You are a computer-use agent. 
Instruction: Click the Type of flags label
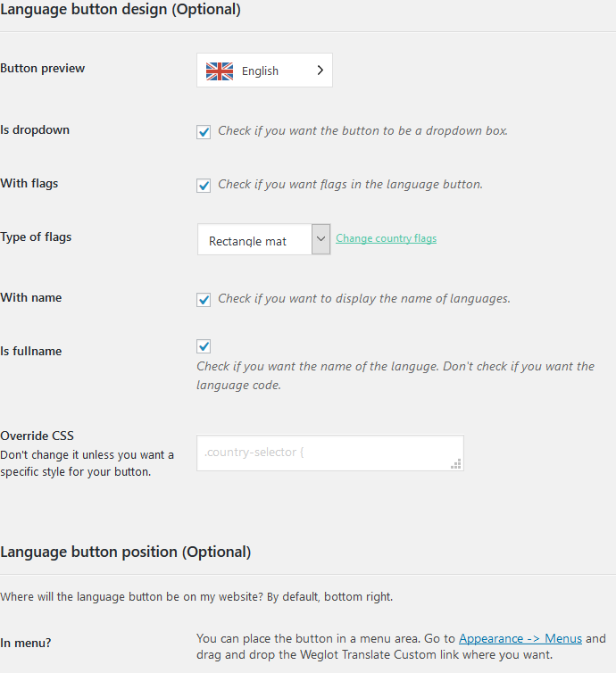click(x=36, y=237)
